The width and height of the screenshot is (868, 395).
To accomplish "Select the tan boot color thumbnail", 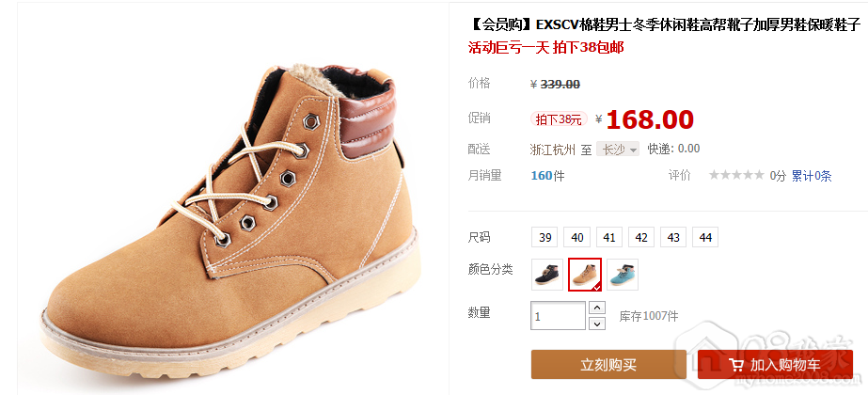I will (585, 275).
